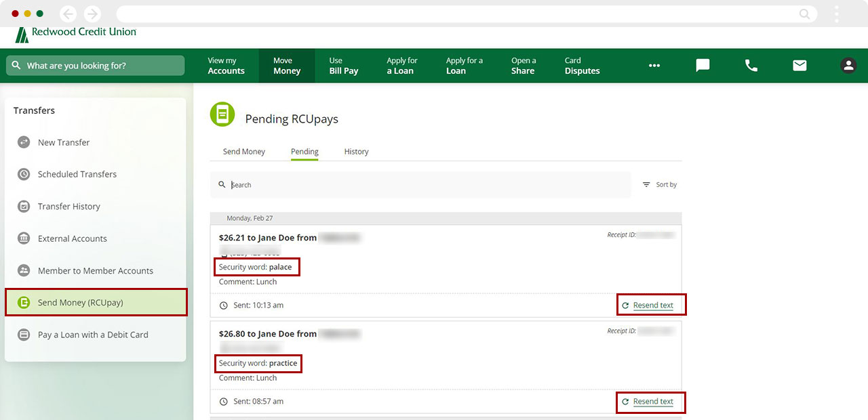868x420 pixels.
Task: Switch to the History tab
Action: 356,152
